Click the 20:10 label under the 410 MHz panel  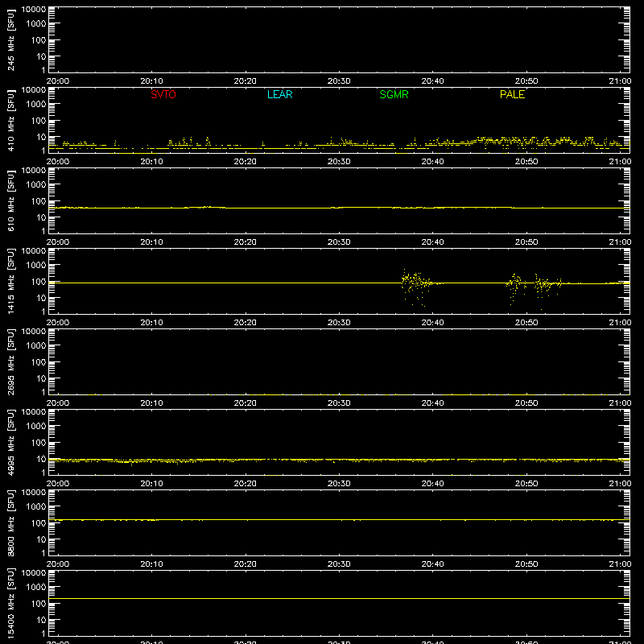[x=151, y=162]
